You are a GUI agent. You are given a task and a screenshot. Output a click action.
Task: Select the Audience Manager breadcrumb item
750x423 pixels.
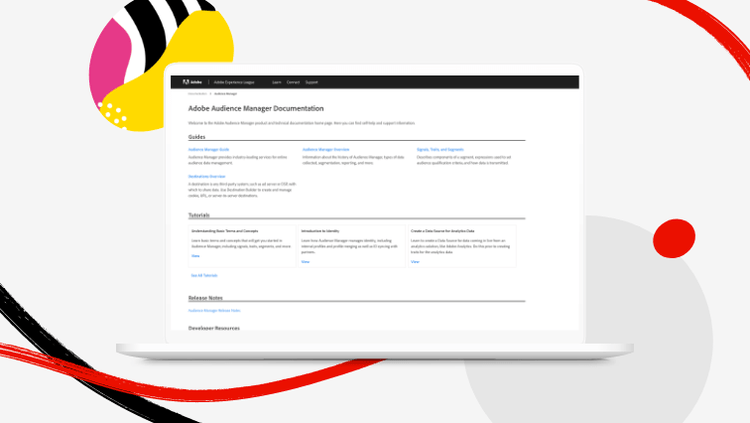coord(225,94)
